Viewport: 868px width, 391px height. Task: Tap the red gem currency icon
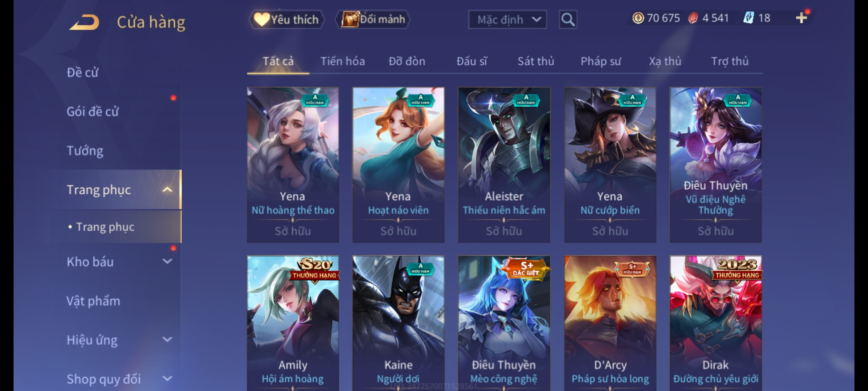[693, 18]
